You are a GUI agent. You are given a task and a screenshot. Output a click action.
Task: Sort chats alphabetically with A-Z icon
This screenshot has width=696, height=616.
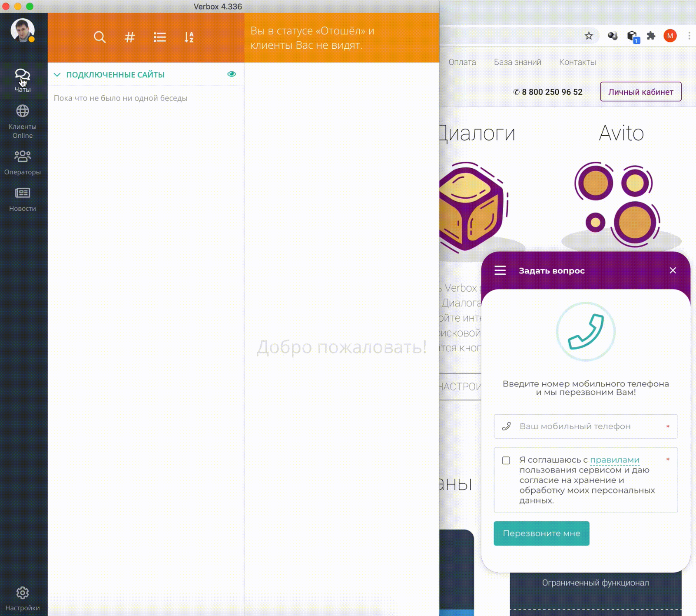189,37
